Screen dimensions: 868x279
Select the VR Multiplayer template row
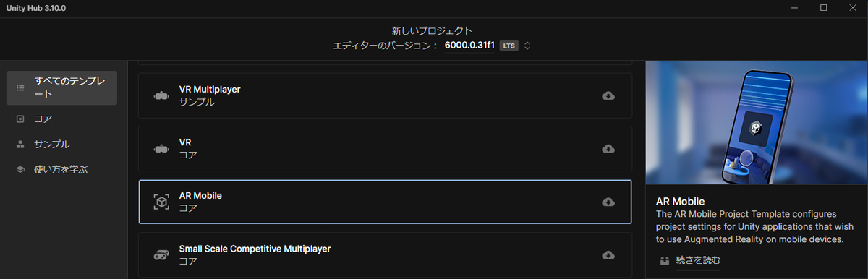[385, 95]
